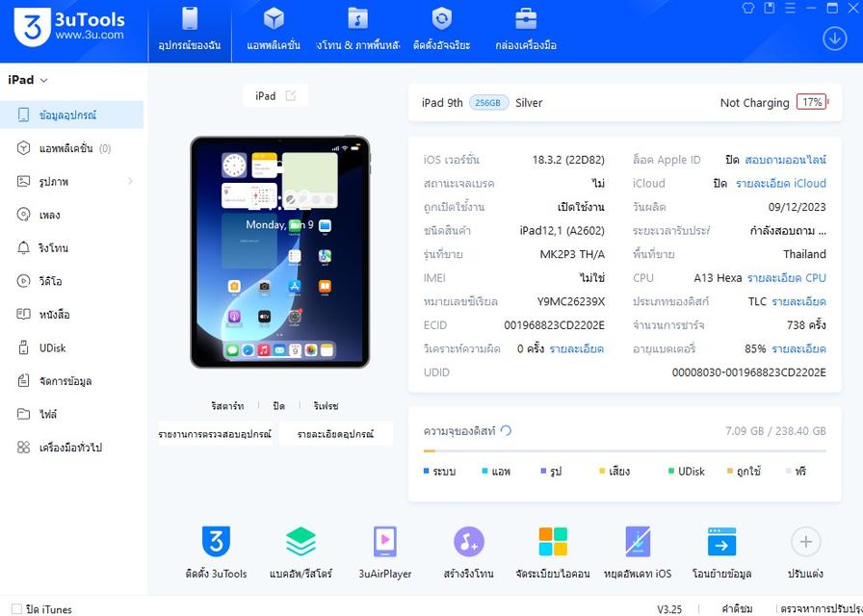Click the 17% battery indicator

coord(812,102)
